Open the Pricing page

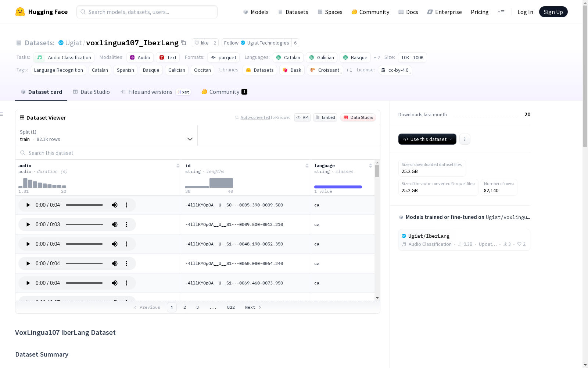click(480, 12)
